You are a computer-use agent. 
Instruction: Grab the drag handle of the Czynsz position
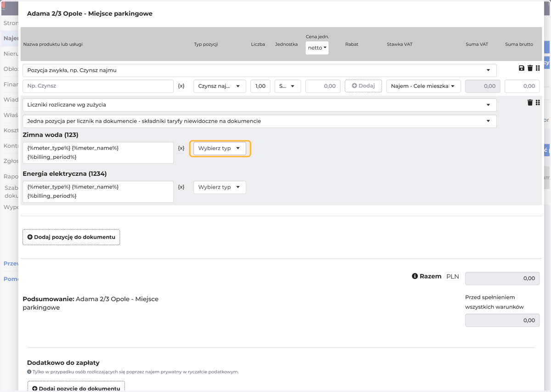[x=538, y=68]
